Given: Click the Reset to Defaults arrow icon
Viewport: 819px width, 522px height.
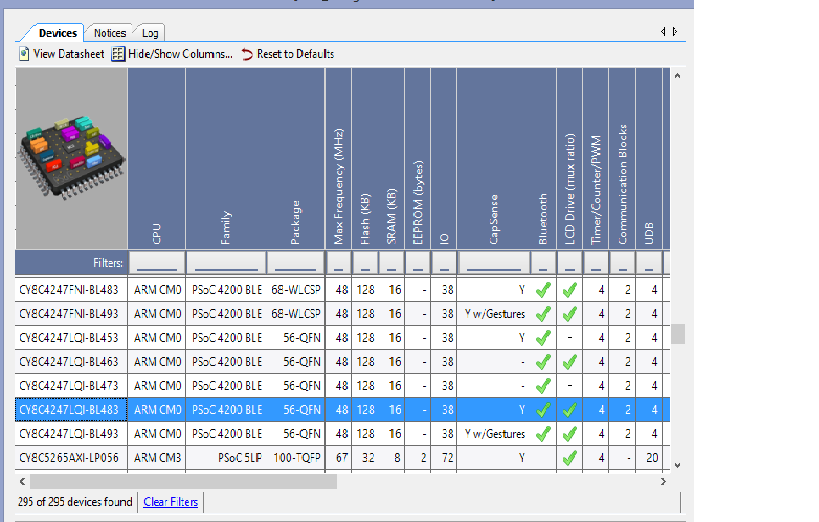Looking at the screenshot, I should [247, 54].
